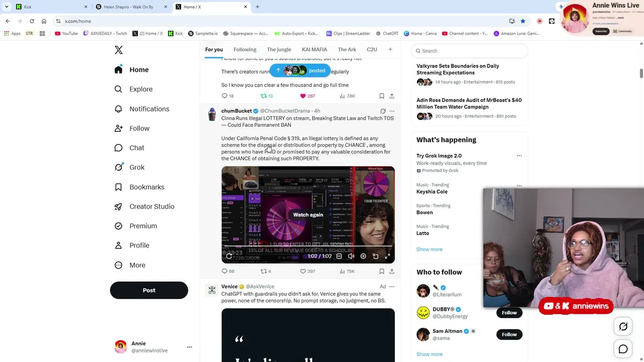Reload the browser page
The width and height of the screenshot is (644, 362).
point(32,21)
